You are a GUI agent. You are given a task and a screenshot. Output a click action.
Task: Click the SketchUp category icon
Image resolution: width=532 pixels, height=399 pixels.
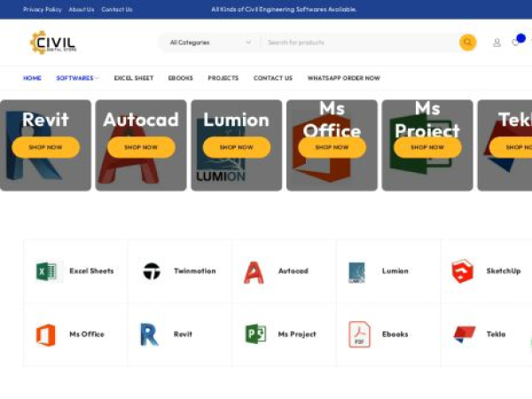pos(463,270)
